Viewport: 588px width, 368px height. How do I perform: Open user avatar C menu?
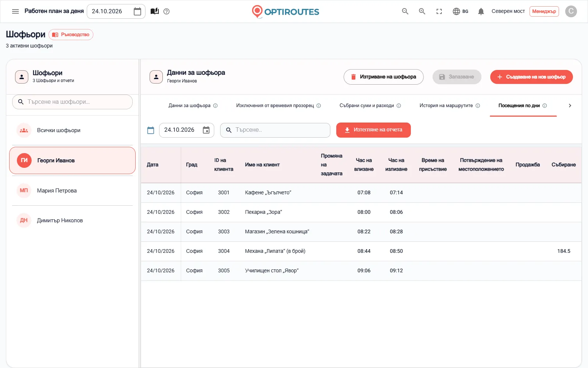point(571,11)
